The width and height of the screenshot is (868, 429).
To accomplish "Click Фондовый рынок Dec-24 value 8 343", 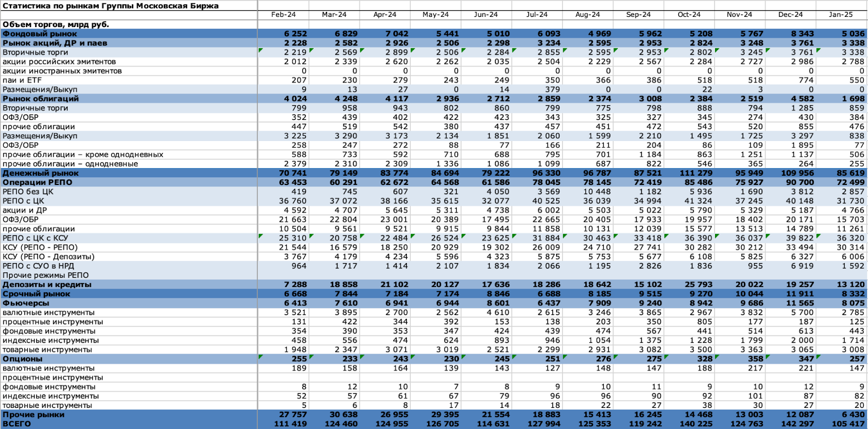I will tap(802, 34).
